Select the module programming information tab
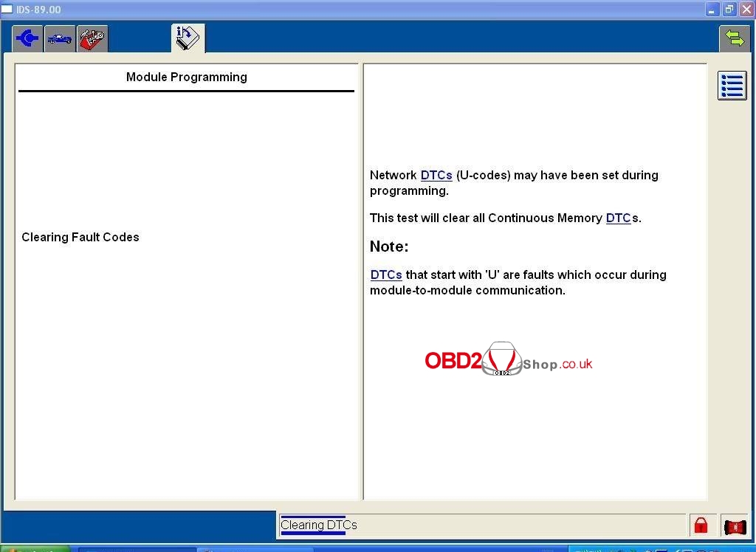 (188, 38)
